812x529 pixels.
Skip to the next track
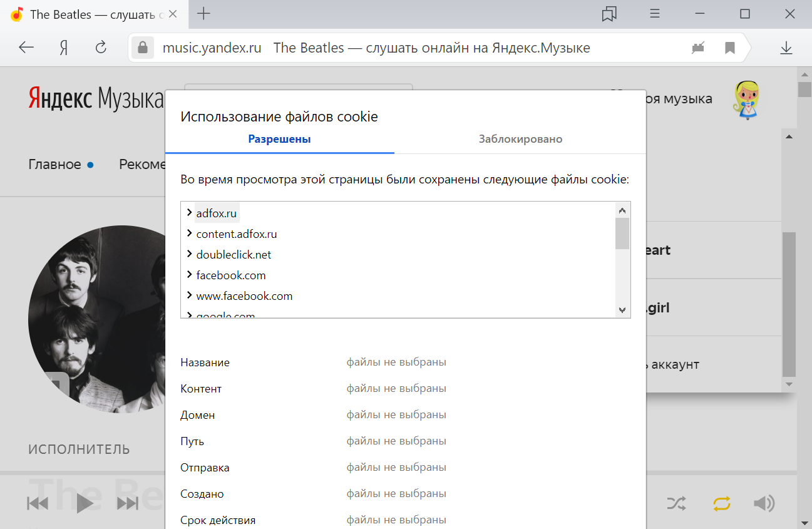pyautogui.click(x=128, y=503)
